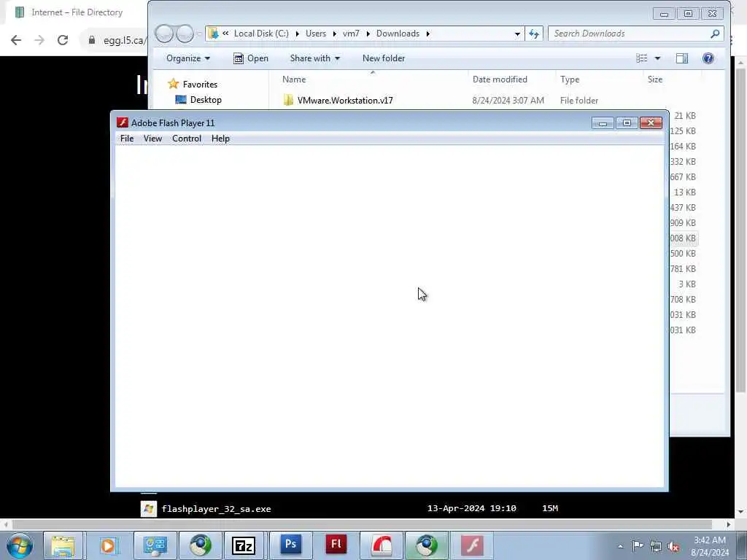Viewport: 747px width, 560px height.
Task: Open address bar history dropdown
Action: (517, 34)
